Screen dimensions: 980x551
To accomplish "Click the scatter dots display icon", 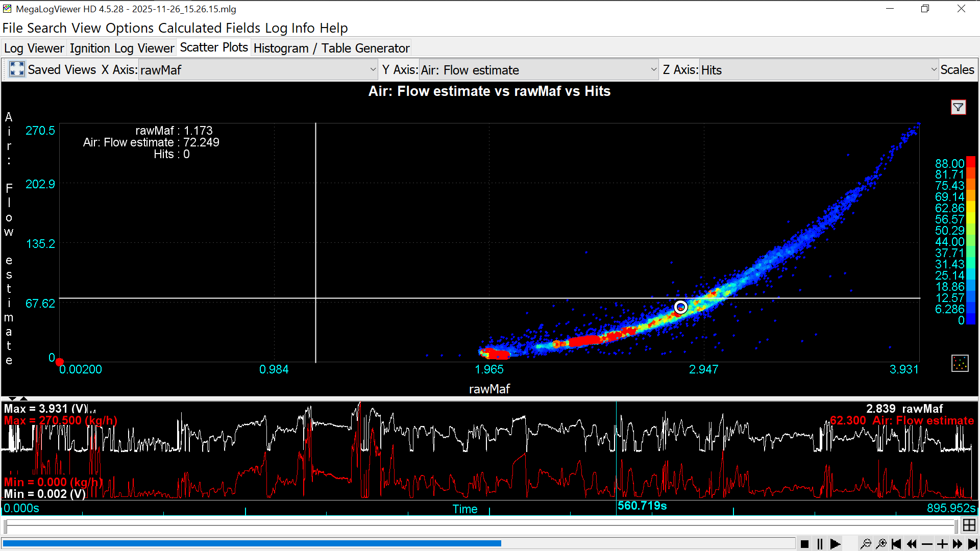I will [960, 363].
